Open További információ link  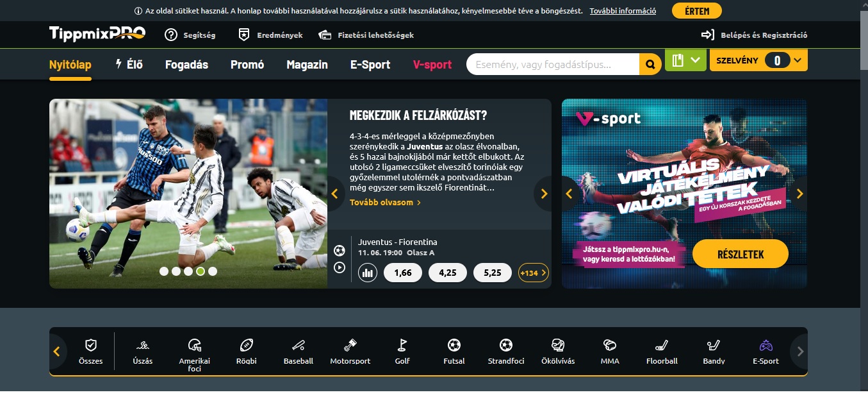point(623,11)
